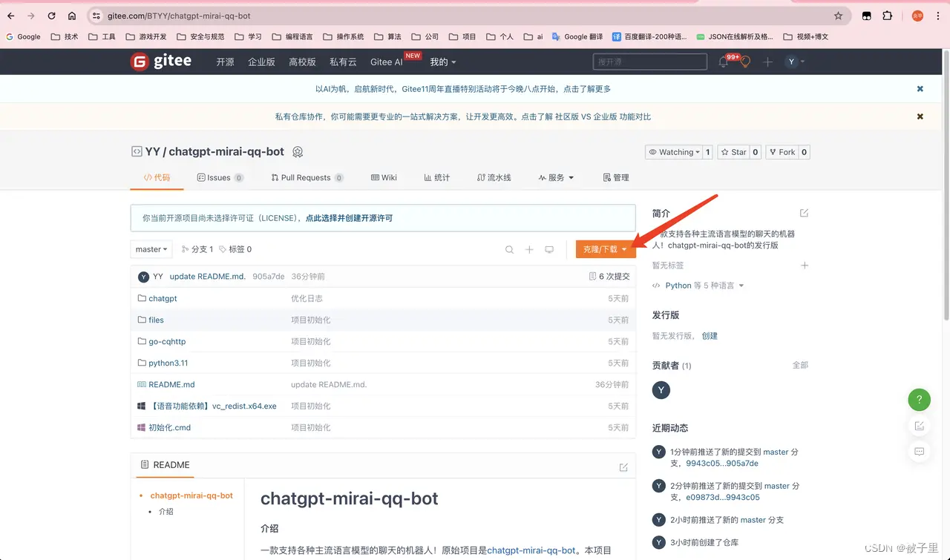The height and width of the screenshot is (560, 950).
Task: Click the floating feedback edit icon
Action: [x=920, y=426]
